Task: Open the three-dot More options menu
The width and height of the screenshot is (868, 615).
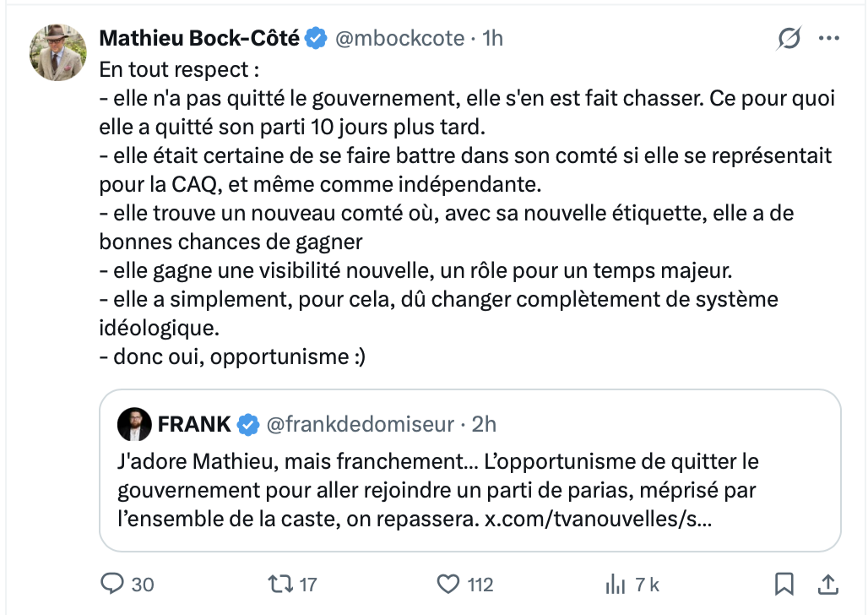Action: pos(830,38)
